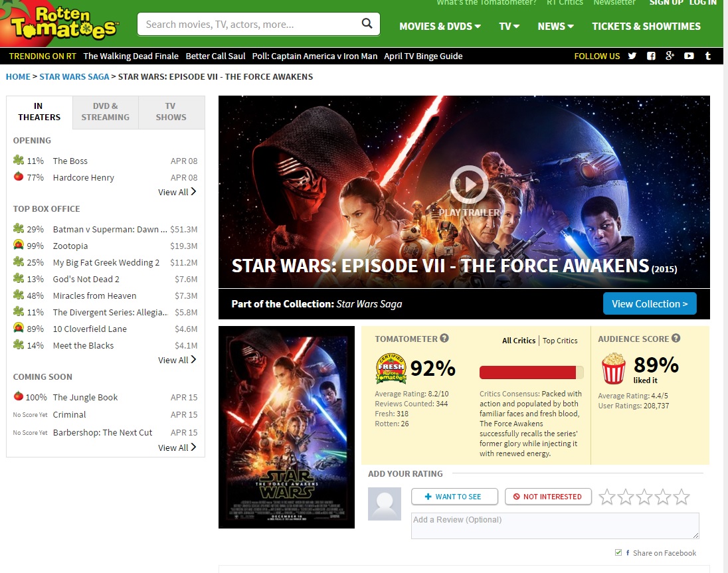Open Rotten Tomatoes Facebook page
Image resolution: width=728 pixels, height=573 pixels.
(651, 56)
